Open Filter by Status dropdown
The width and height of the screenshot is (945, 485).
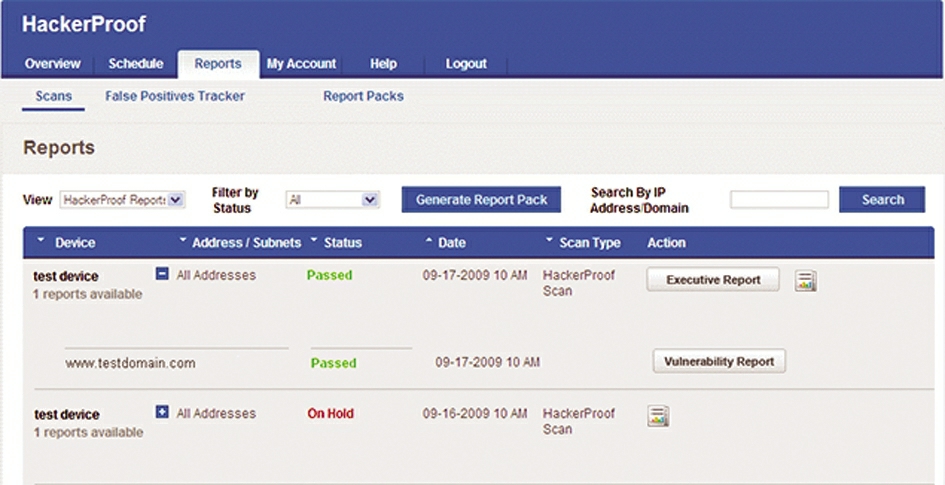pyautogui.click(x=333, y=200)
